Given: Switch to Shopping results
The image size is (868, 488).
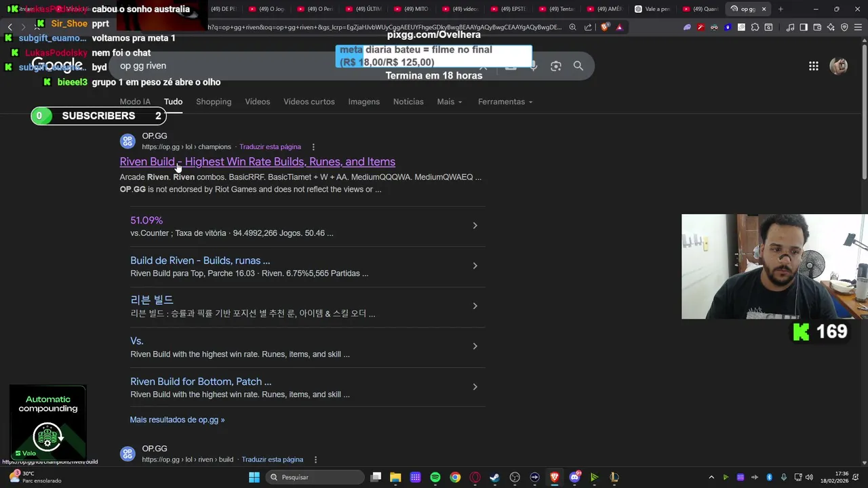Looking at the screenshot, I should [214, 102].
